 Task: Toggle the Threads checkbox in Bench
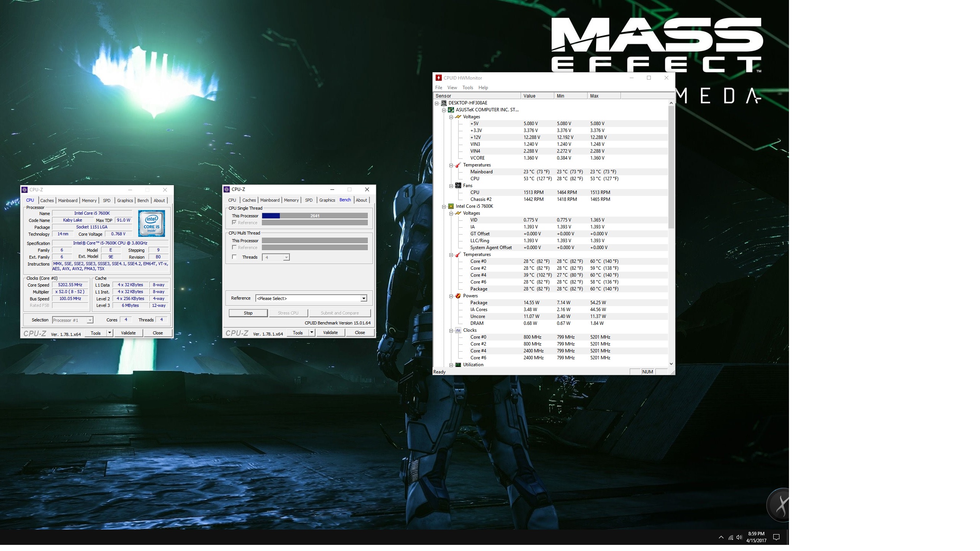click(x=234, y=257)
